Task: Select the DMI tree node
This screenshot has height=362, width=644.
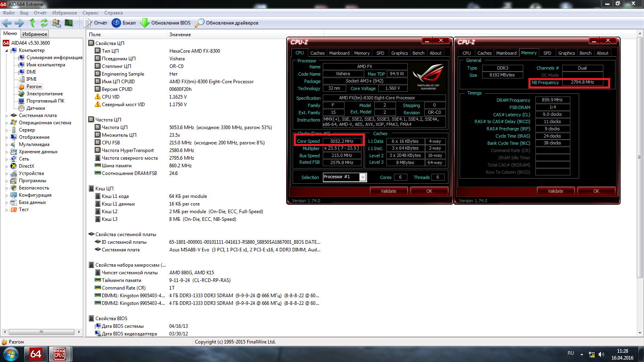Action: (x=31, y=72)
